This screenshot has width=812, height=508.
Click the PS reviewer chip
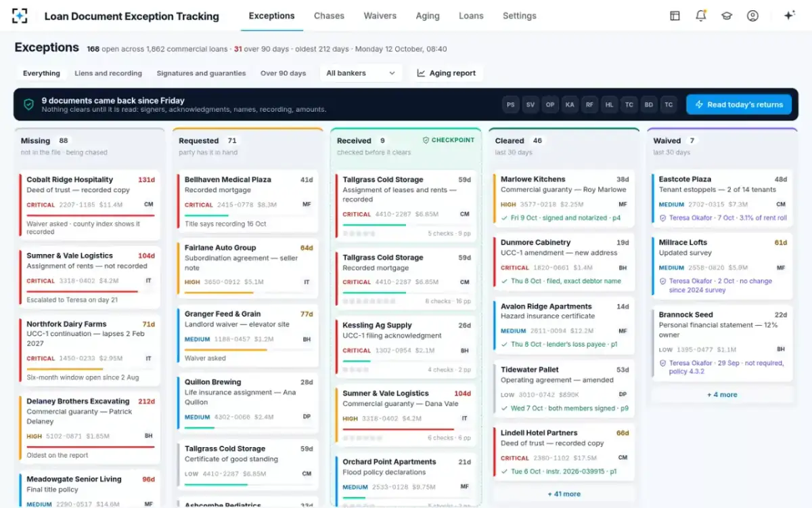click(511, 104)
